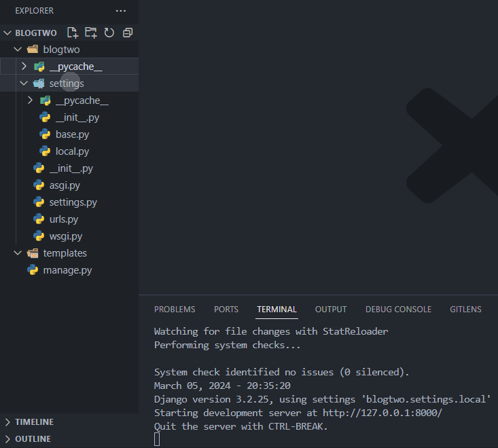
Task: Open the manage.py file
Action: click(x=67, y=270)
